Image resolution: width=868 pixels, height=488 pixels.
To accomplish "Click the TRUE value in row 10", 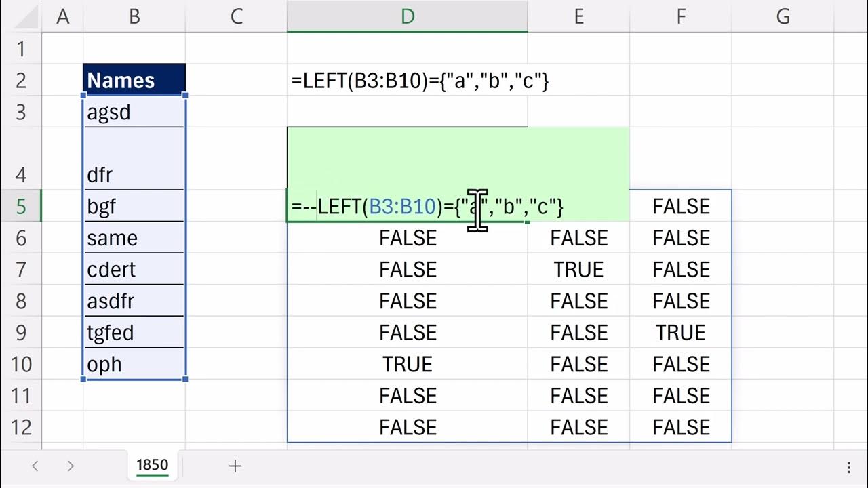I will tap(407, 364).
